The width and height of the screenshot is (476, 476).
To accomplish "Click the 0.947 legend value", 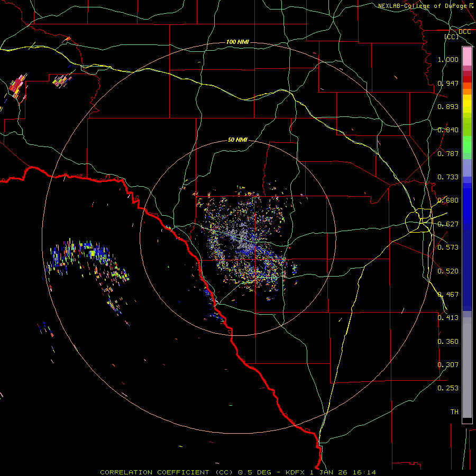I will [448, 83].
